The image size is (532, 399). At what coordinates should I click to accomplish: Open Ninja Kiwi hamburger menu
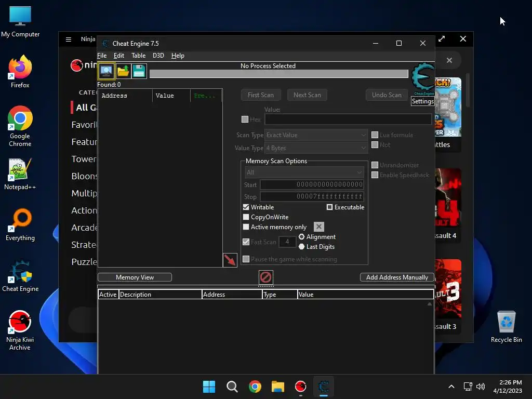click(x=69, y=39)
